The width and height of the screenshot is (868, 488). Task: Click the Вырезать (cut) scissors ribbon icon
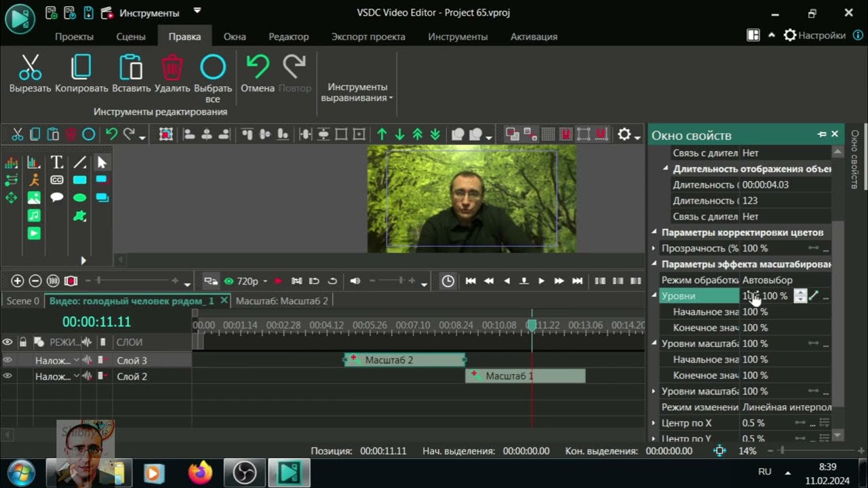click(30, 68)
